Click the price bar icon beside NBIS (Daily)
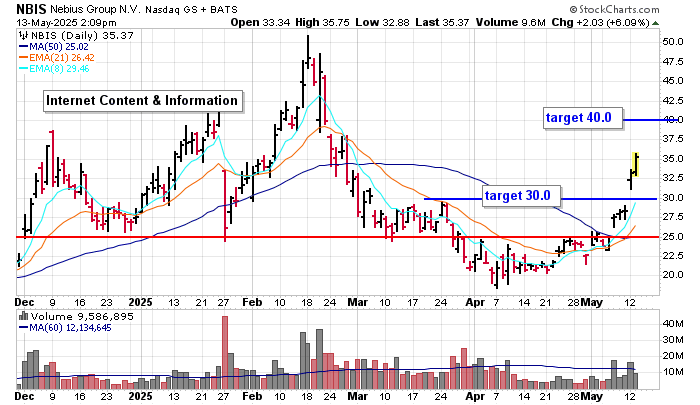 tap(22, 35)
